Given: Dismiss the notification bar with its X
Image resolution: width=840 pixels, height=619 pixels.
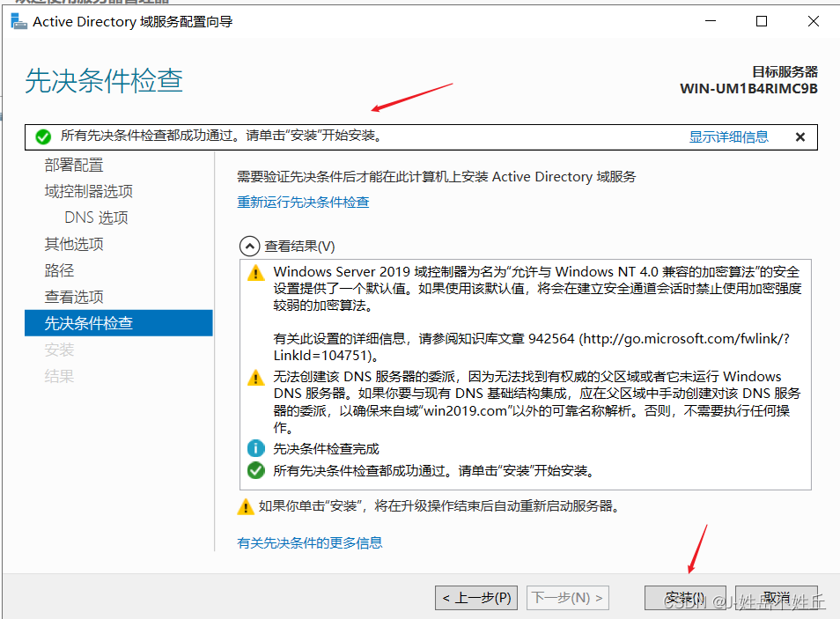Looking at the screenshot, I should (x=800, y=137).
